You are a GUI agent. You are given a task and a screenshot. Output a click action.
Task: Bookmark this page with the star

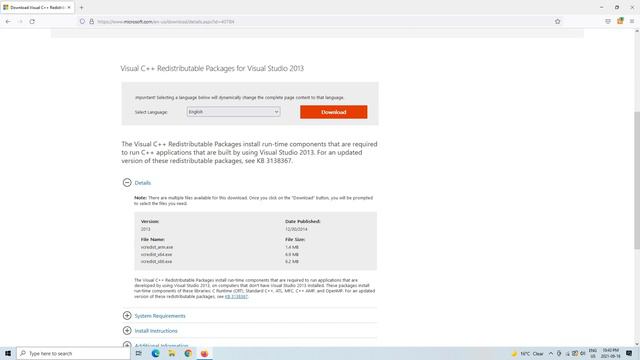coord(558,22)
